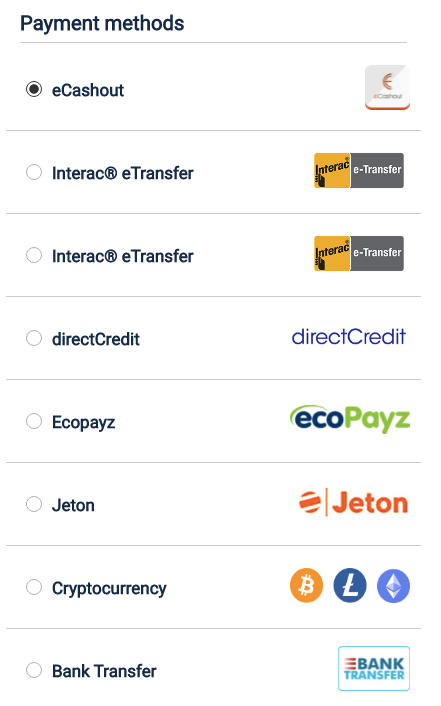Select the first Interac eTransfer radio button
441x706 pixels.
pos(34,172)
